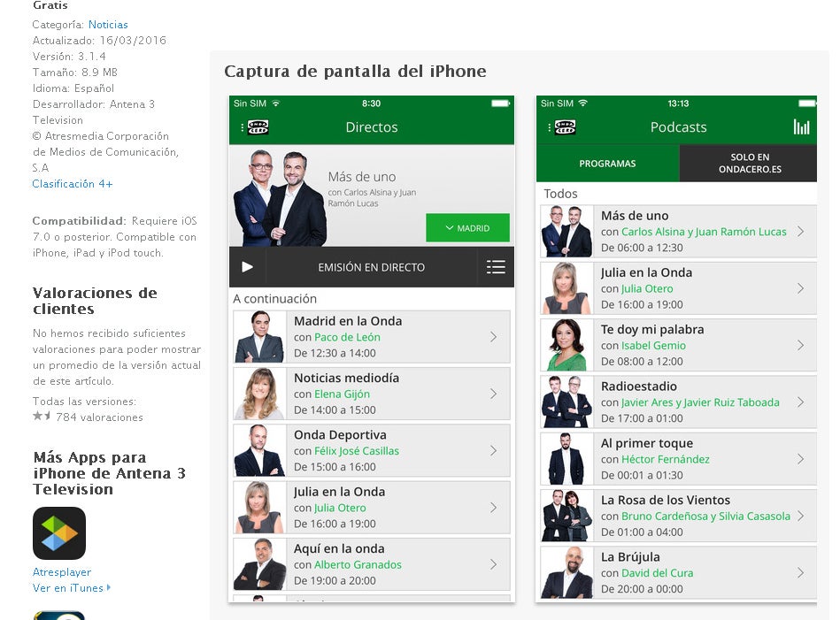Image resolution: width=840 pixels, height=620 pixels.
Task: Click Onda Cero logo in Podcasts header
Action: tap(566, 126)
